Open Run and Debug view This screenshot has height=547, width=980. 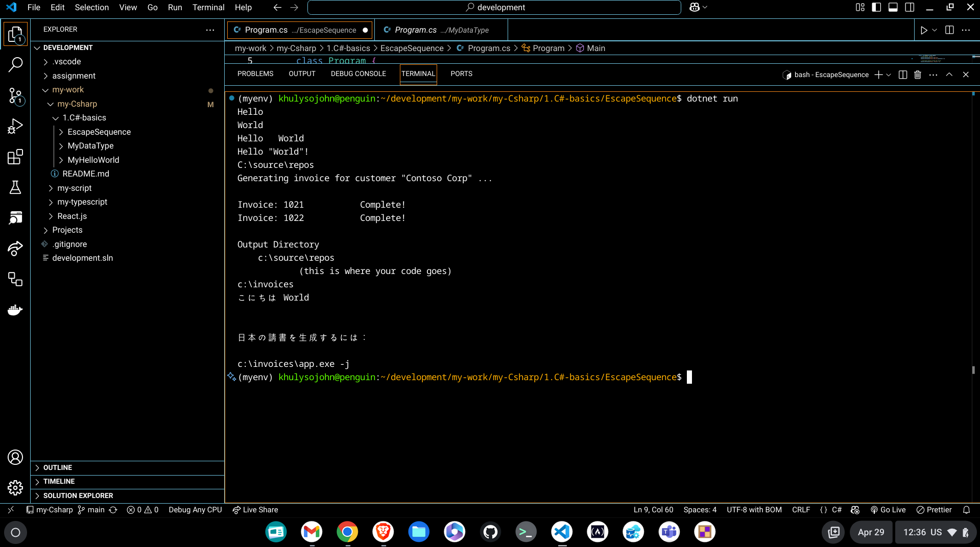[x=15, y=126]
